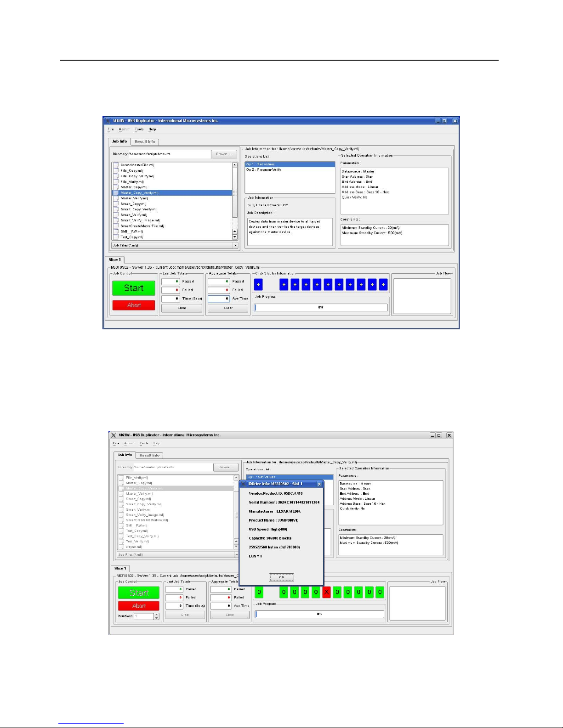This screenshot has width=563, height=728.
Task: Click isolated blue master slot plus, upper screenshot
Action: pos(258,285)
